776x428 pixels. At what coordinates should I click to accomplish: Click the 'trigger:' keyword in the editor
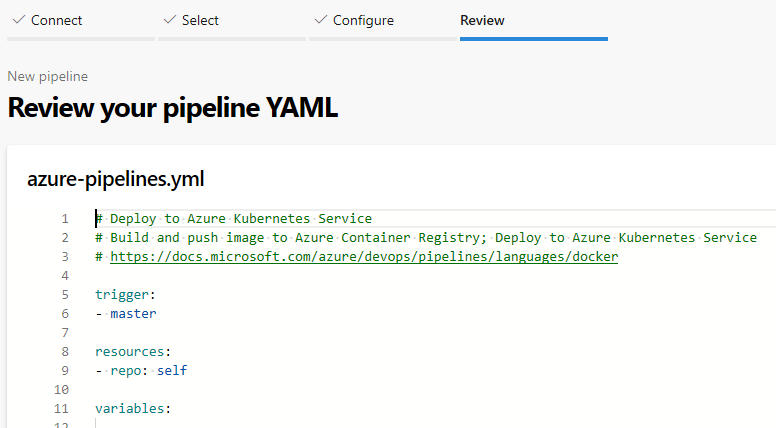point(125,295)
